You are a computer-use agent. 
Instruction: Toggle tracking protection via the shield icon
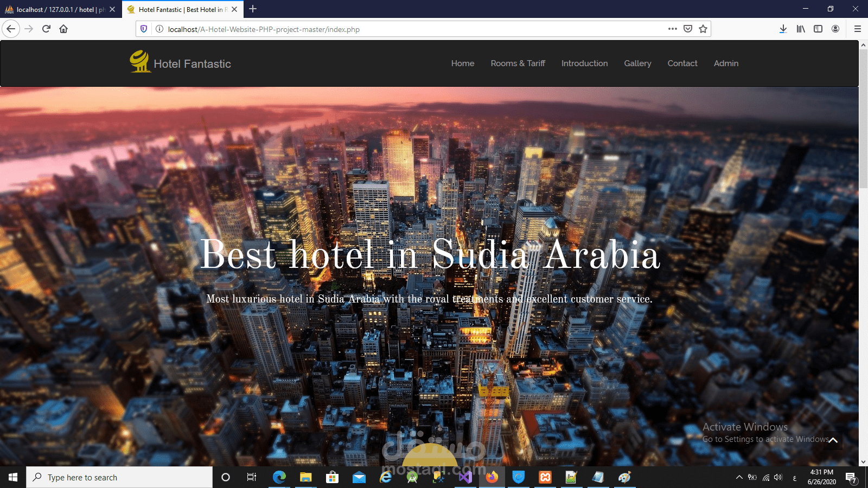pyautogui.click(x=143, y=29)
